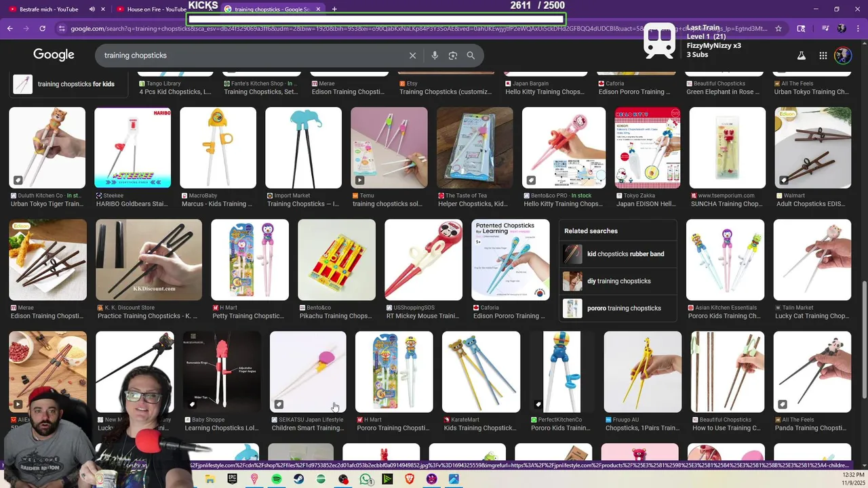
Task: Open the Google apps grid icon
Action: (823, 56)
